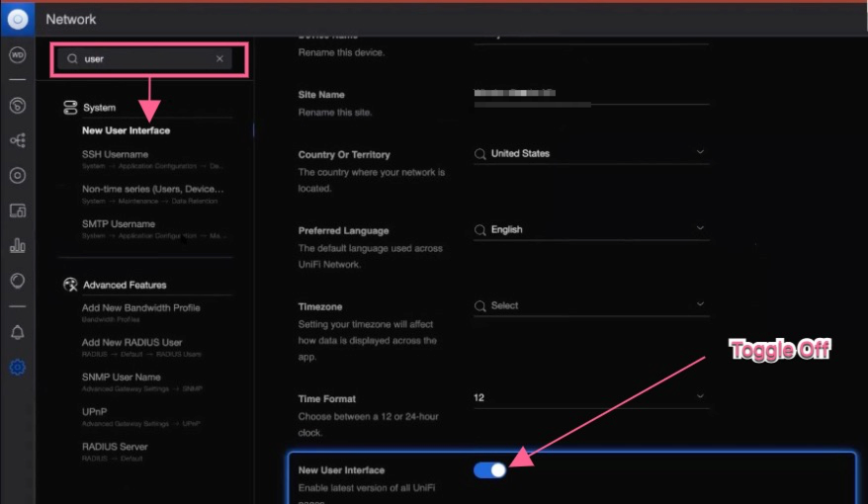Click the Site Name label
This screenshot has width=868, height=504.
pos(321,95)
